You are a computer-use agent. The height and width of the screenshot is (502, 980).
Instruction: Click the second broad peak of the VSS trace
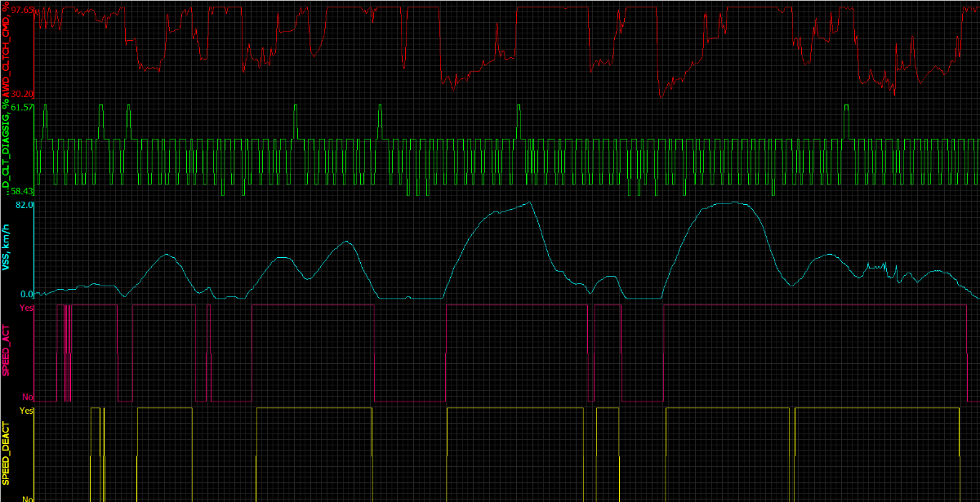[x=731, y=202]
